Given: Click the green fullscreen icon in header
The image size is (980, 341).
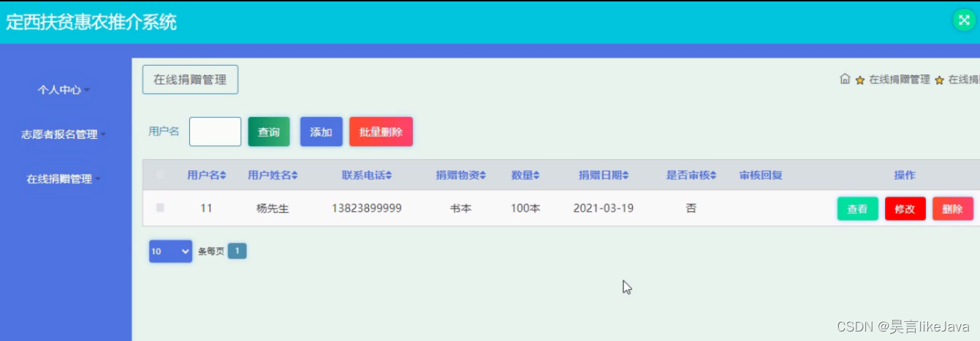Looking at the screenshot, I should (963, 20).
